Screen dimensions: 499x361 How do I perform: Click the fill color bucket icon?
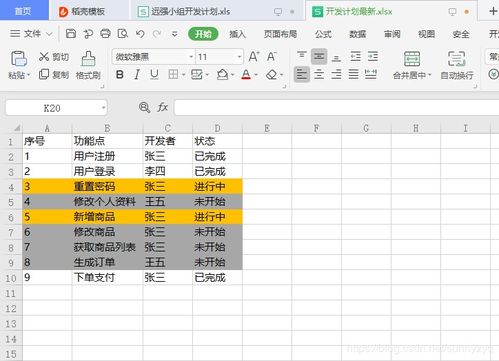pos(222,74)
